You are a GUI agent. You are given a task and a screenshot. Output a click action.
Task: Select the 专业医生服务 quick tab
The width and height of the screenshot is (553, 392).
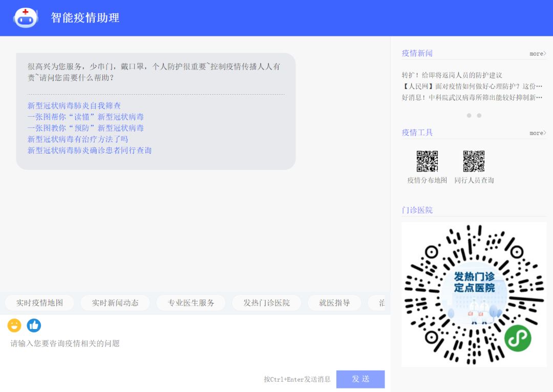click(x=191, y=303)
